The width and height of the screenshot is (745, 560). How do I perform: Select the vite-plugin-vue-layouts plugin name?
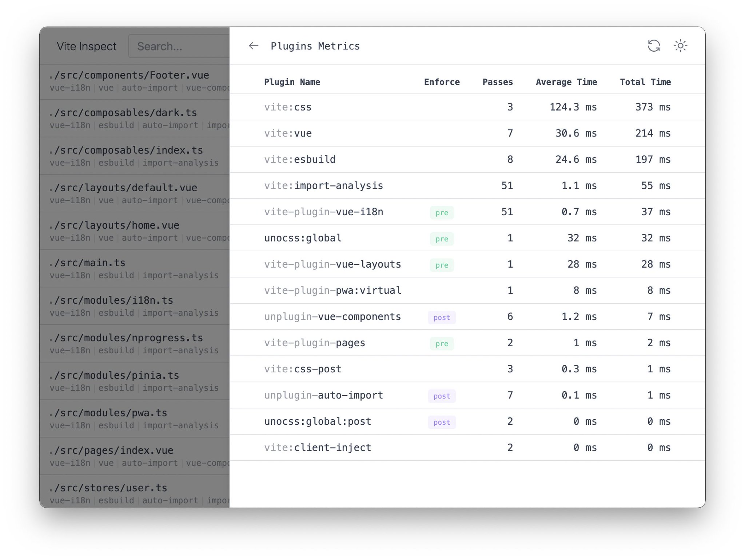(x=332, y=264)
